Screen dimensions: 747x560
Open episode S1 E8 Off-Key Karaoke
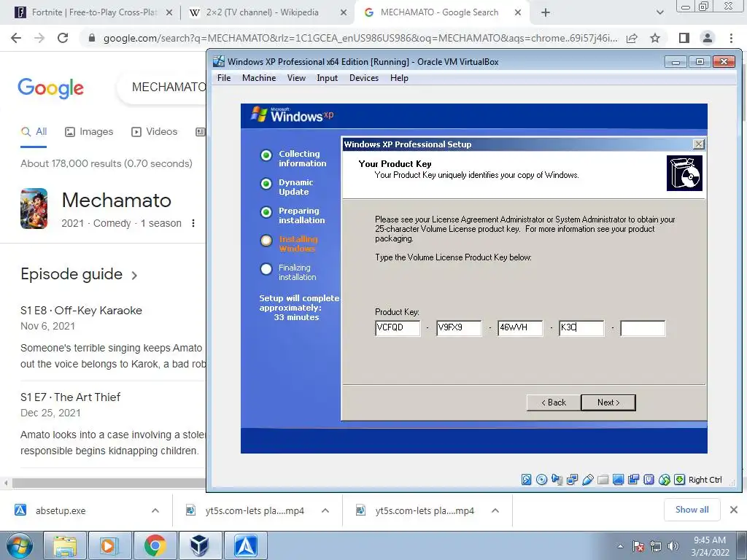click(81, 311)
